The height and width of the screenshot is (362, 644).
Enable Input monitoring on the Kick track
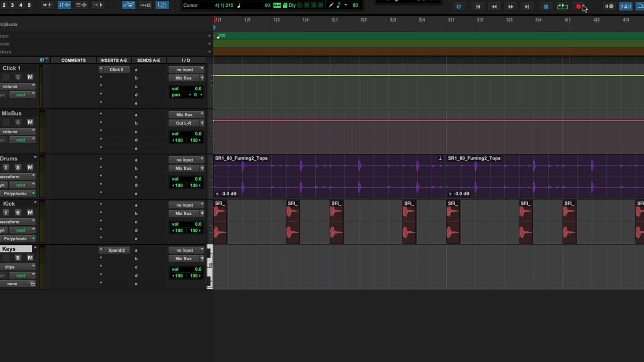(6, 212)
